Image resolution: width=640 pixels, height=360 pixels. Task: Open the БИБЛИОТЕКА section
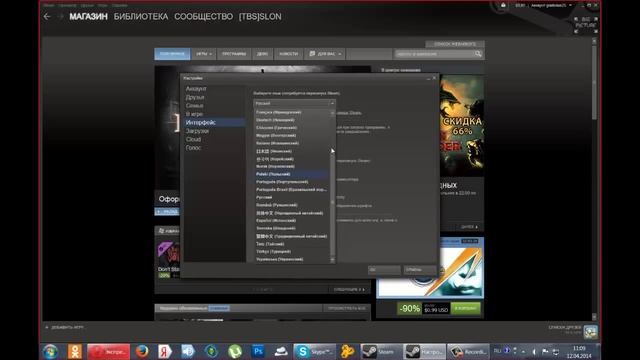(141, 17)
